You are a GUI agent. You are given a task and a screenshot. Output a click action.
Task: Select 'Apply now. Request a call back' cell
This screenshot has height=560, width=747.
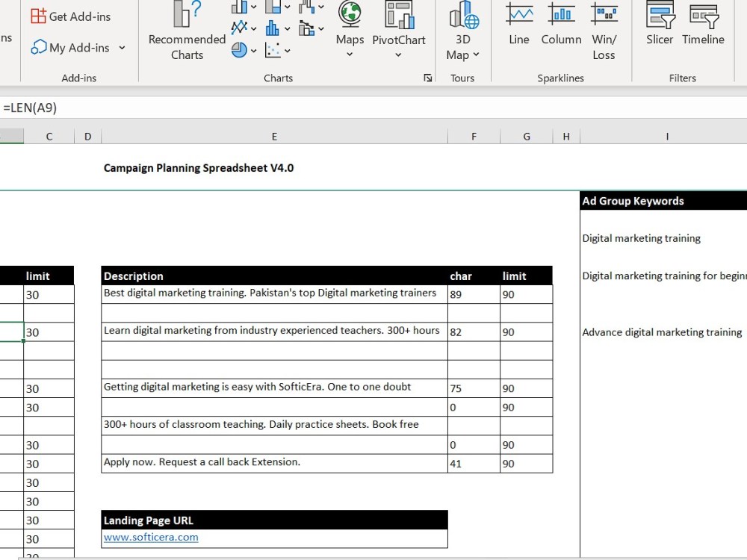click(274, 464)
